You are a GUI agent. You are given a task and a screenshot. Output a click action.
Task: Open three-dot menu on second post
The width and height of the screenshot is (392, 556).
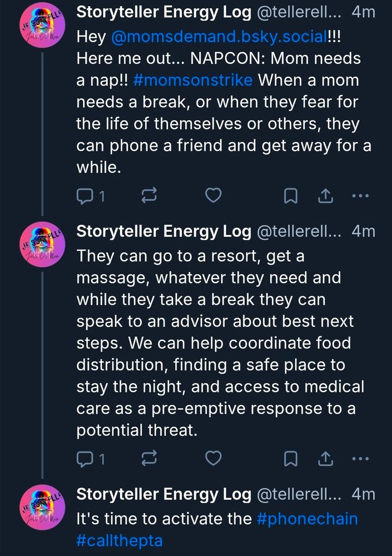pyautogui.click(x=360, y=459)
